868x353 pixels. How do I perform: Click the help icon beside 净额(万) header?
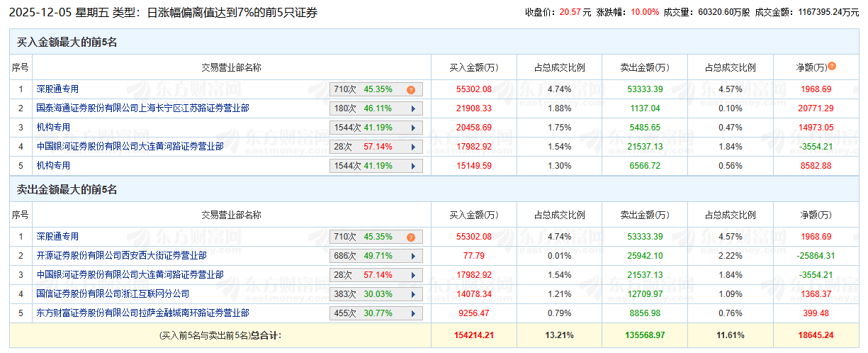pyautogui.click(x=832, y=66)
